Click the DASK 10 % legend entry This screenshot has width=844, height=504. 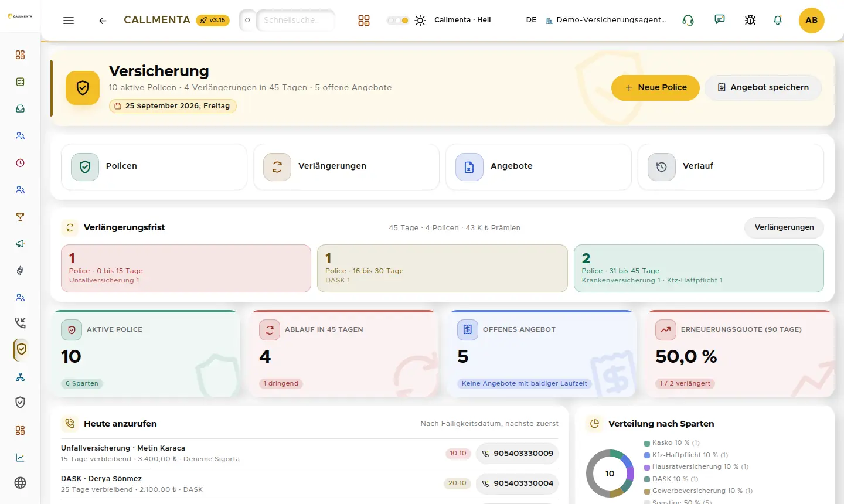click(x=672, y=479)
